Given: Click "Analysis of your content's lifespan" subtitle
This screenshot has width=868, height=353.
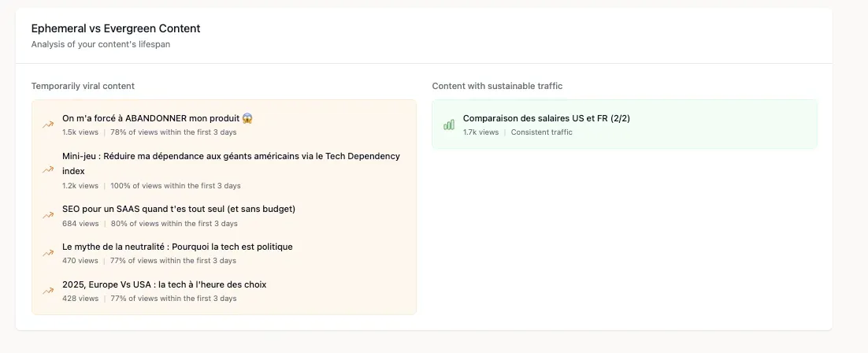Looking at the screenshot, I should pos(101,44).
